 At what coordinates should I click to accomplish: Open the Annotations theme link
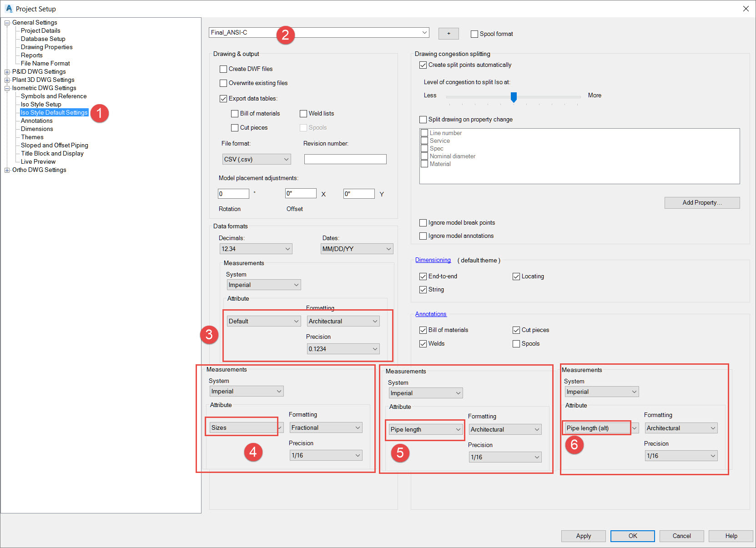pos(430,314)
